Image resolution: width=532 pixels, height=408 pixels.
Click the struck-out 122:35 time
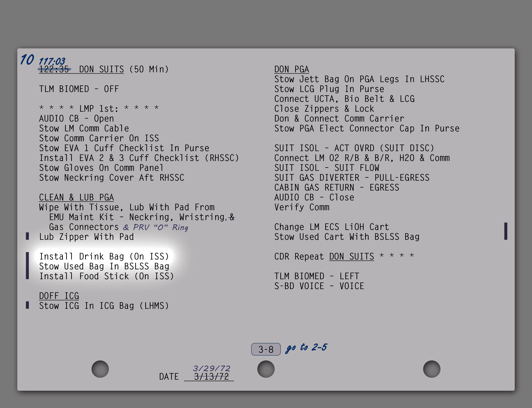[54, 69]
